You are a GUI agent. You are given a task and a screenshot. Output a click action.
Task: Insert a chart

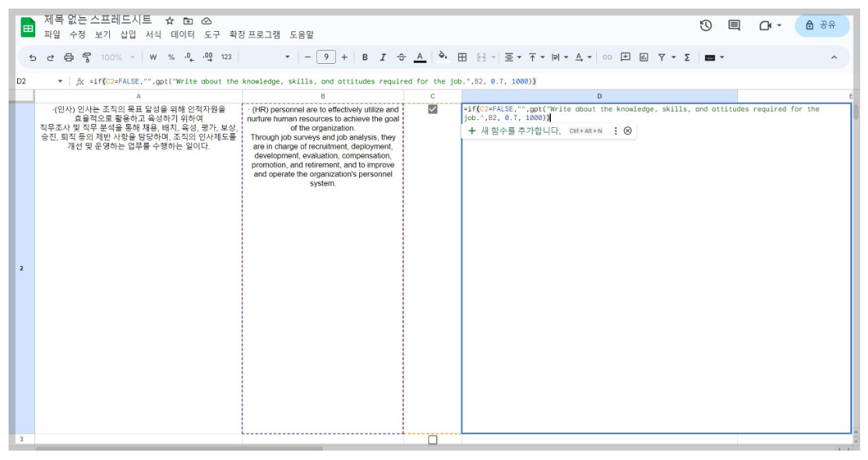tap(644, 57)
